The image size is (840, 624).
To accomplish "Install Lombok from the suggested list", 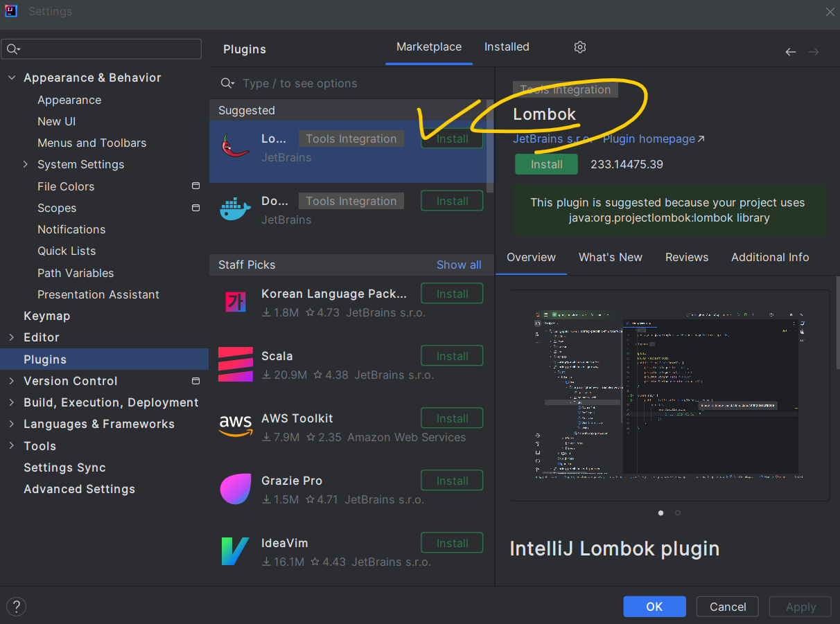I will pos(453,139).
